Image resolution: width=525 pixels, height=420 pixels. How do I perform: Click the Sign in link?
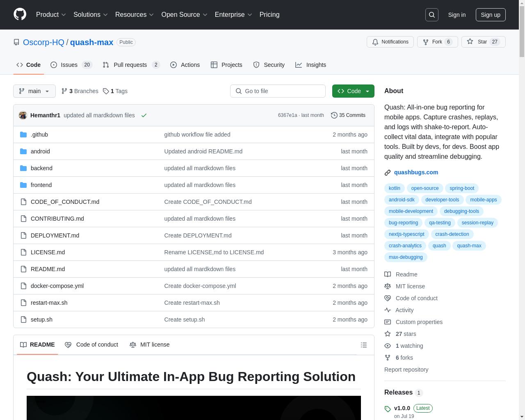tap(457, 15)
